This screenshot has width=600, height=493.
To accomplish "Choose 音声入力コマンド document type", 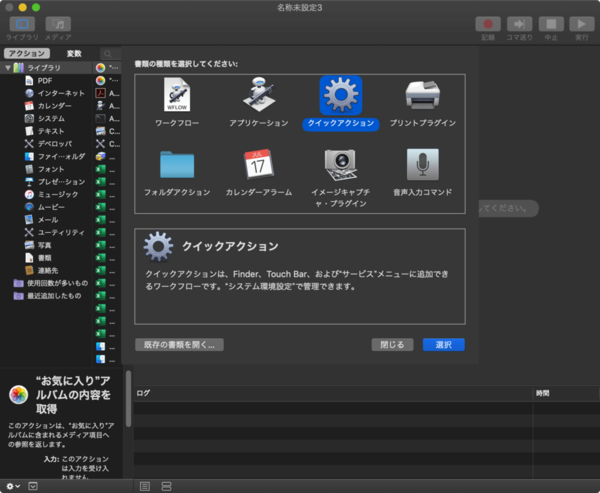I will (422, 172).
